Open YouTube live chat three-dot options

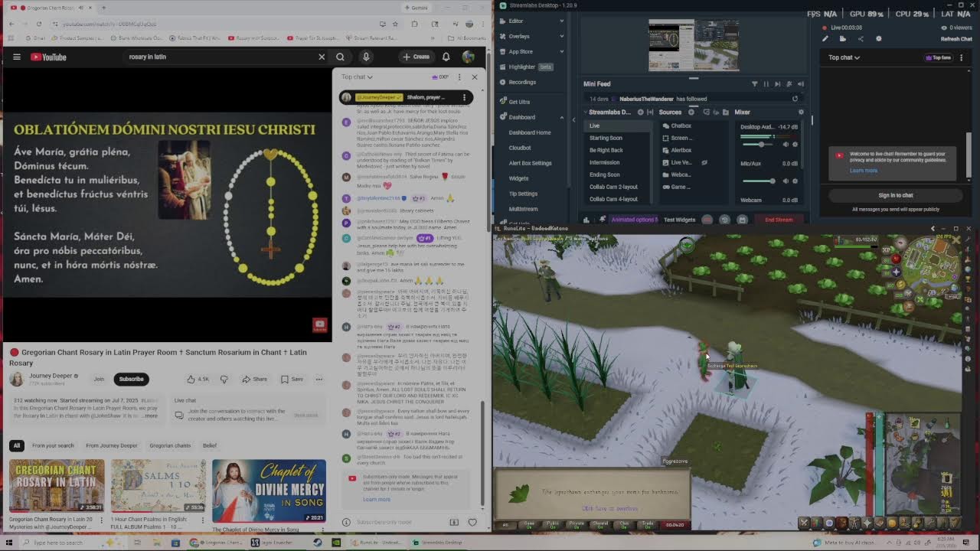click(x=459, y=77)
